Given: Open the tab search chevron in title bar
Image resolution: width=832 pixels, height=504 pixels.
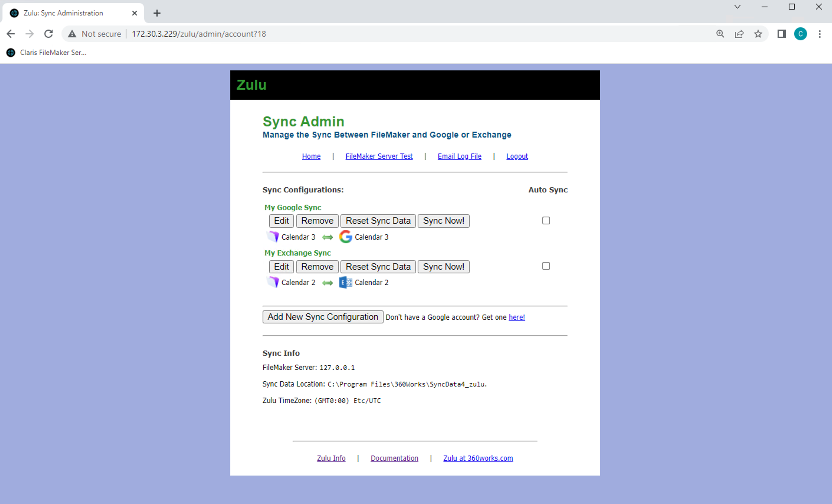Looking at the screenshot, I should click(x=738, y=7).
